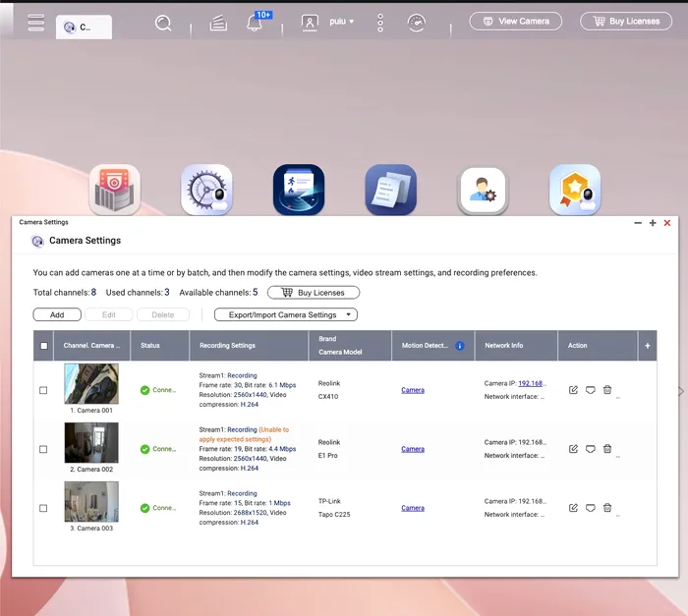The image size is (688, 616).
Task: Click the monitor icon for Camera 001
Action: click(x=590, y=390)
